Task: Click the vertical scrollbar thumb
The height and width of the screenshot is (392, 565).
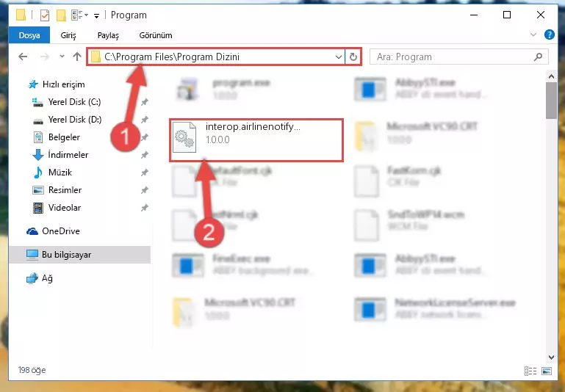Action: click(x=551, y=101)
